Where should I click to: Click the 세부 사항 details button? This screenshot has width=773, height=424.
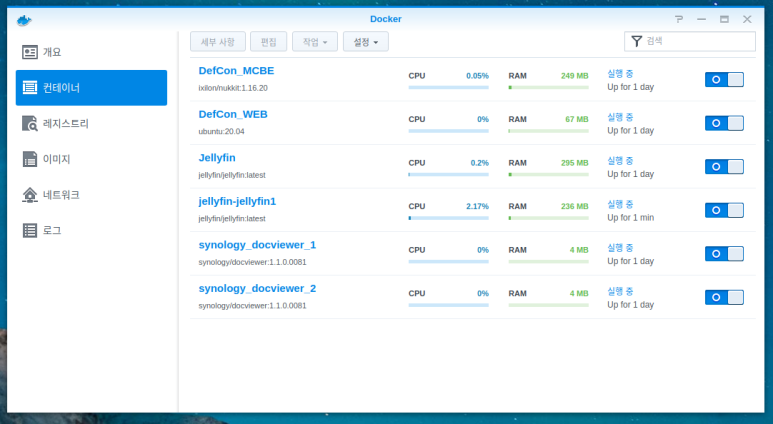[218, 42]
